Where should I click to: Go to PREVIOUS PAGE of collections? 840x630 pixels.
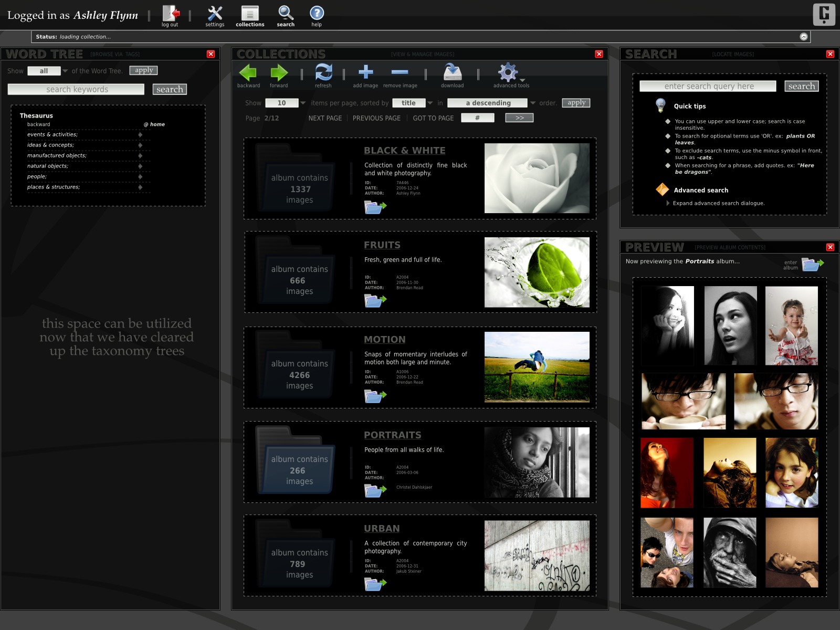[x=376, y=118]
